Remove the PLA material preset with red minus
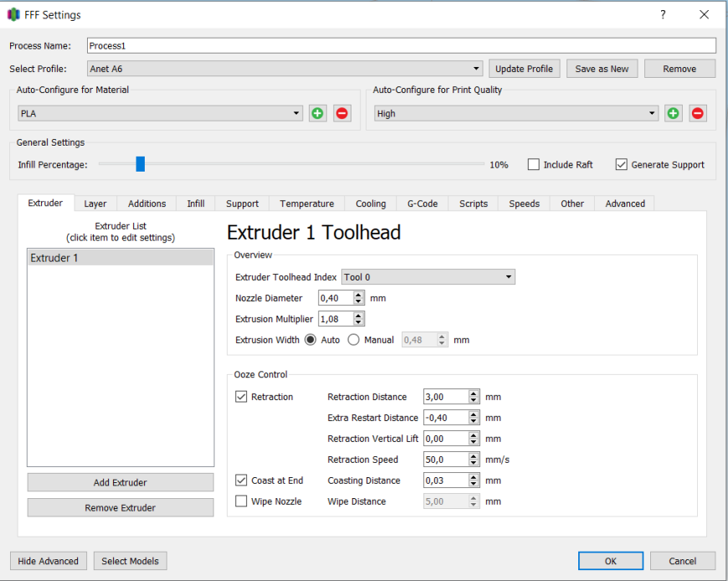Screen dimensions: 728x581 point(342,113)
